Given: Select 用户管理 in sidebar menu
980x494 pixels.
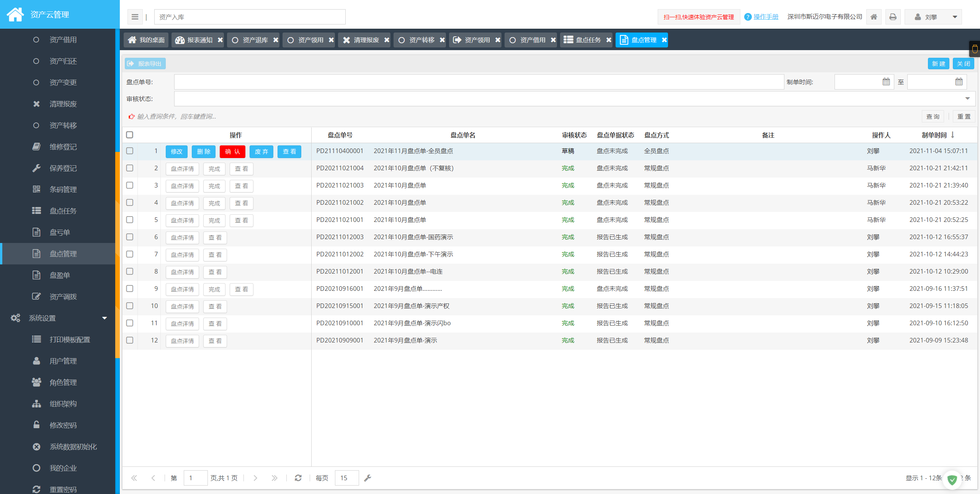Looking at the screenshot, I should pos(57,361).
